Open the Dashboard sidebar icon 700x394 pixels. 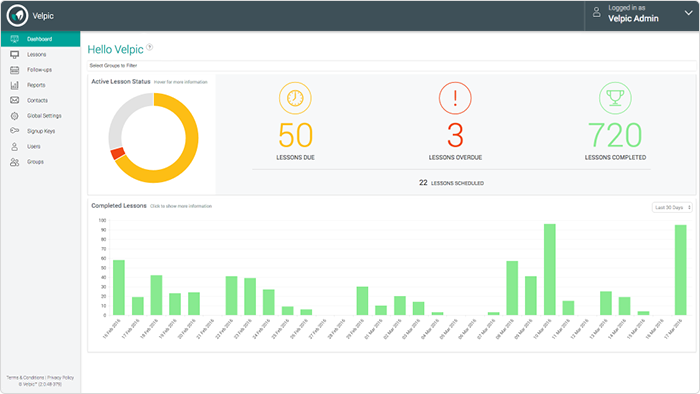(x=14, y=39)
